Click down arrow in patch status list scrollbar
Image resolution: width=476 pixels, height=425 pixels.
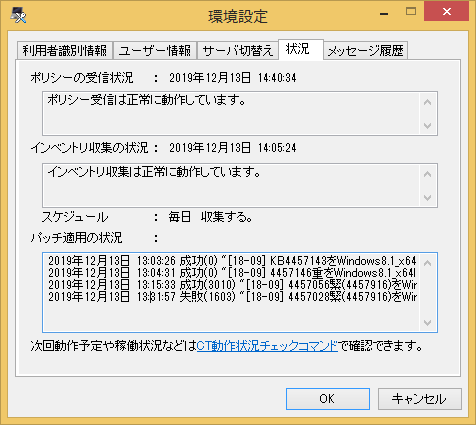coord(428,322)
